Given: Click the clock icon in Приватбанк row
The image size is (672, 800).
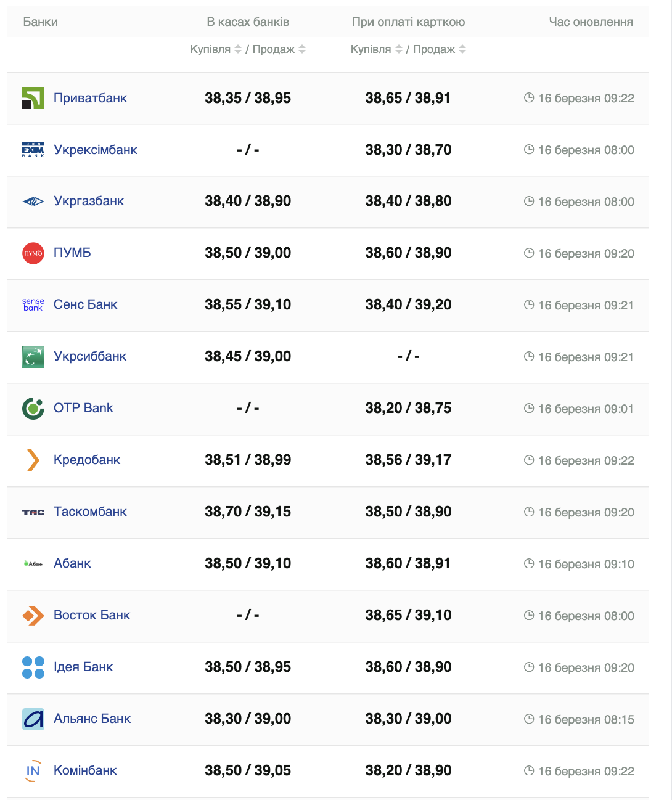Looking at the screenshot, I should coord(528,98).
